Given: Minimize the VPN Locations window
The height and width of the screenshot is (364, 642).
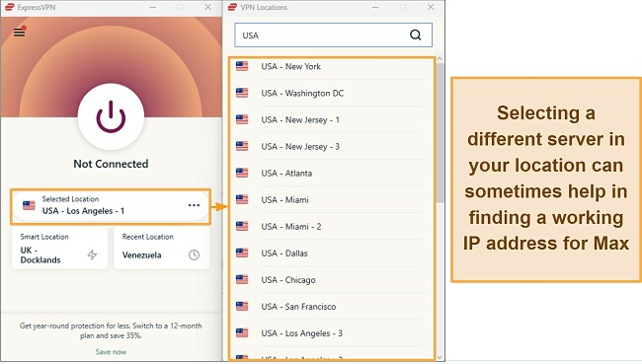Looking at the screenshot, I should point(375,7).
